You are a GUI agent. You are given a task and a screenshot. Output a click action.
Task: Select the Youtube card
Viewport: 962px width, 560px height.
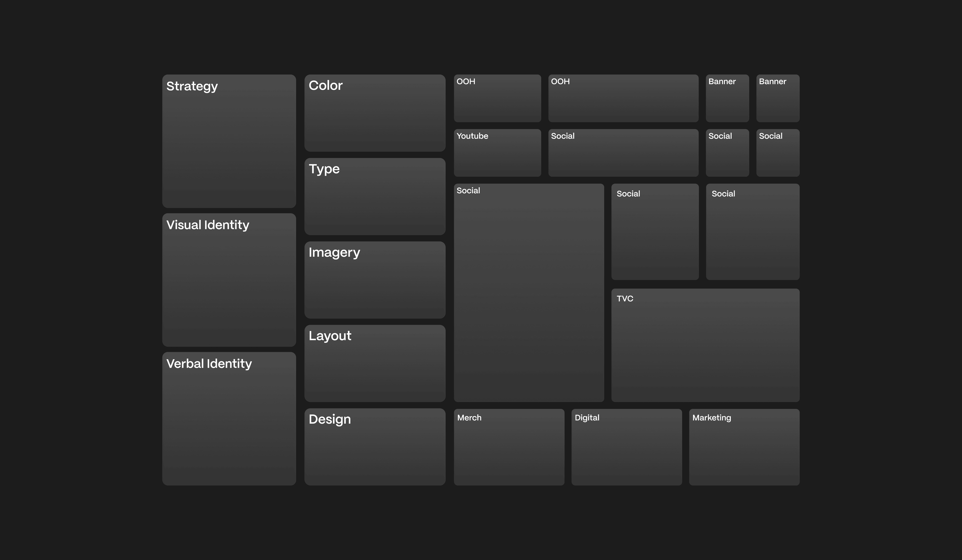coord(497,153)
